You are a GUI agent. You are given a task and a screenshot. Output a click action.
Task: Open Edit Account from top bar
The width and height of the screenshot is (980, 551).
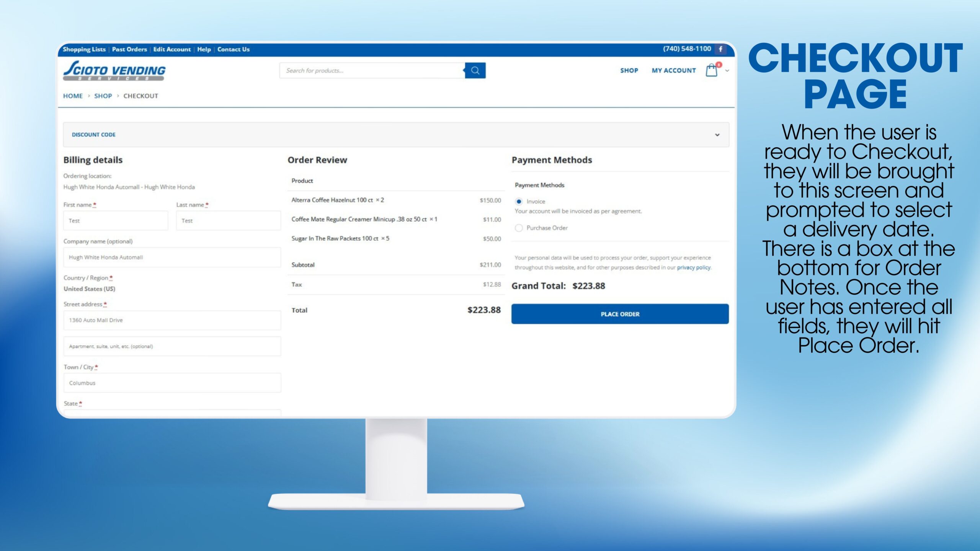(172, 49)
